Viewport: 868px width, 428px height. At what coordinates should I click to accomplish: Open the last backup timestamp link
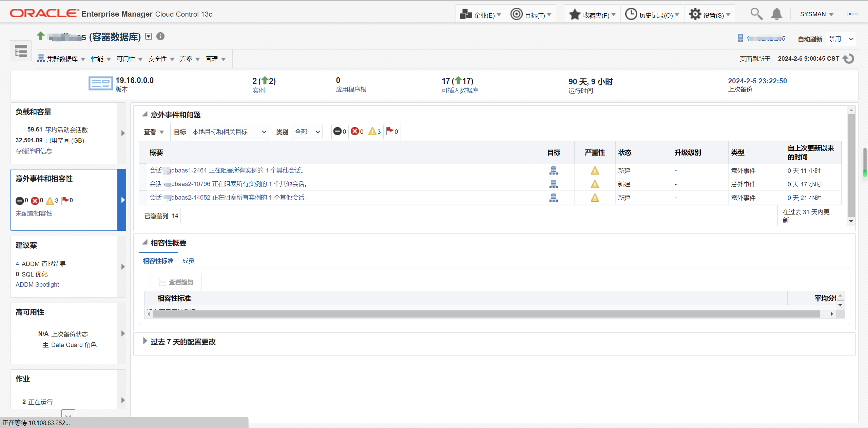click(x=757, y=81)
